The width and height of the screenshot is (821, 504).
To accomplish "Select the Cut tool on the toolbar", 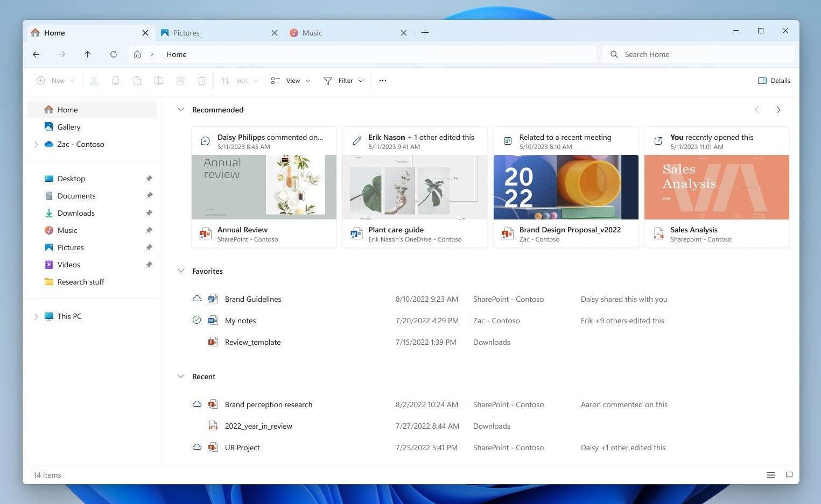I will point(94,80).
